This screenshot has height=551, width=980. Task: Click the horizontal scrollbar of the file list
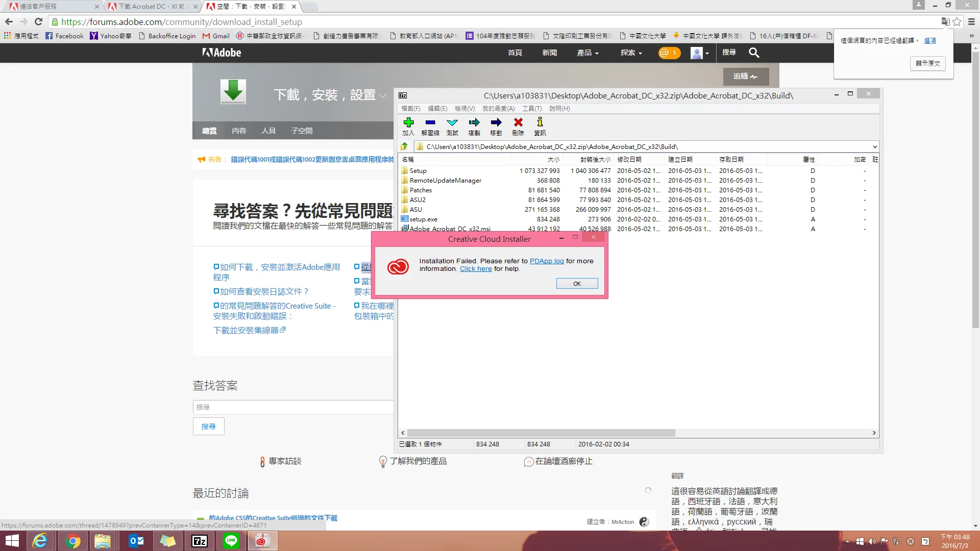(x=541, y=433)
